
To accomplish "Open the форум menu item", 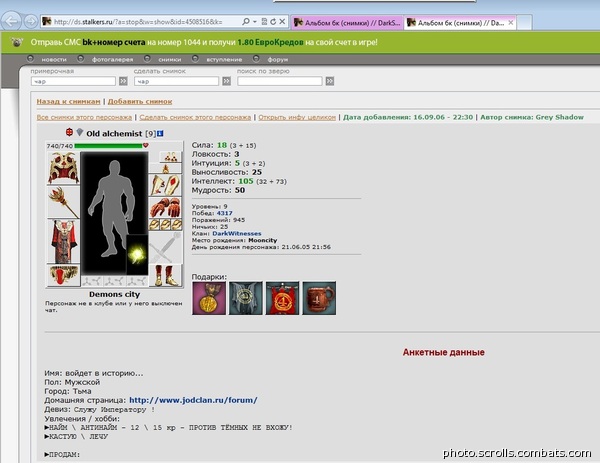I will (x=278, y=59).
